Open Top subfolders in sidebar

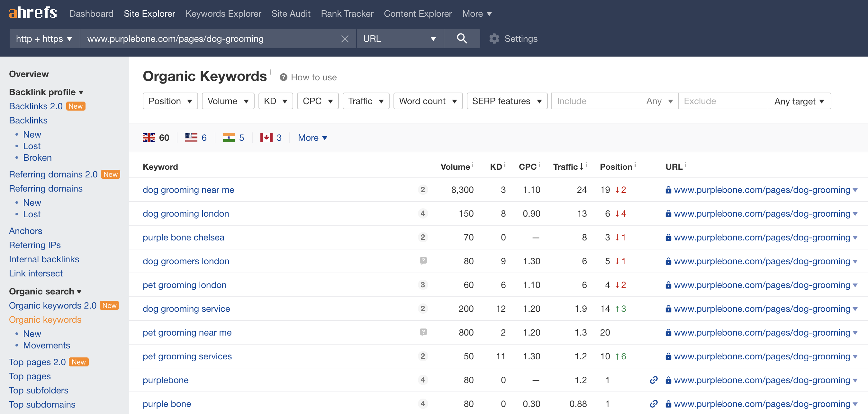click(38, 390)
